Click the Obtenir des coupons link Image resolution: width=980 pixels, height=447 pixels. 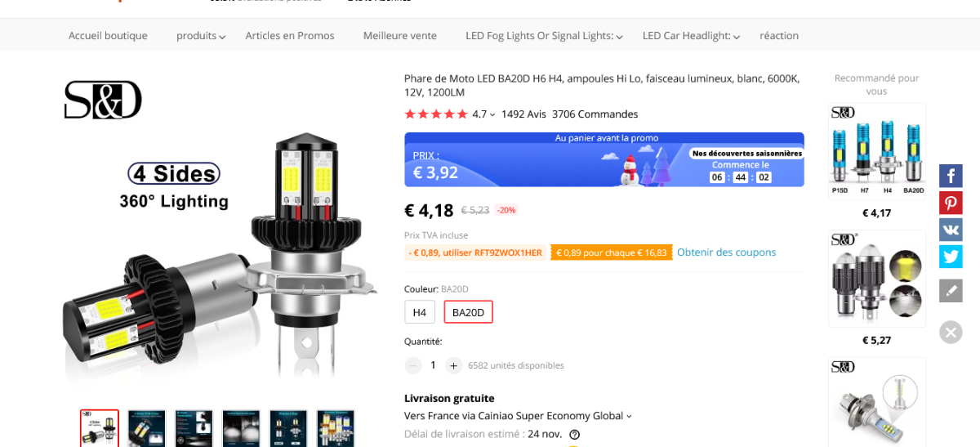point(727,253)
